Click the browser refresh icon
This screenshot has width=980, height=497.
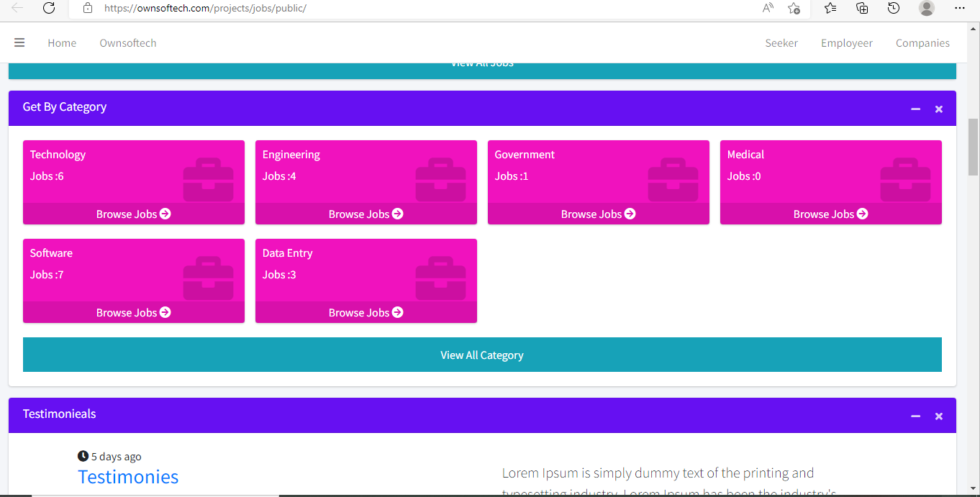point(49,8)
